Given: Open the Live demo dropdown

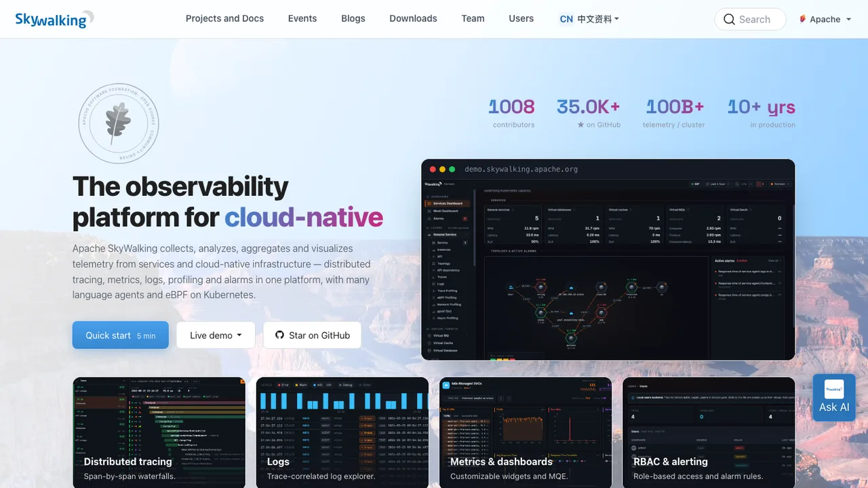Looking at the screenshot, I should point(216,335).
